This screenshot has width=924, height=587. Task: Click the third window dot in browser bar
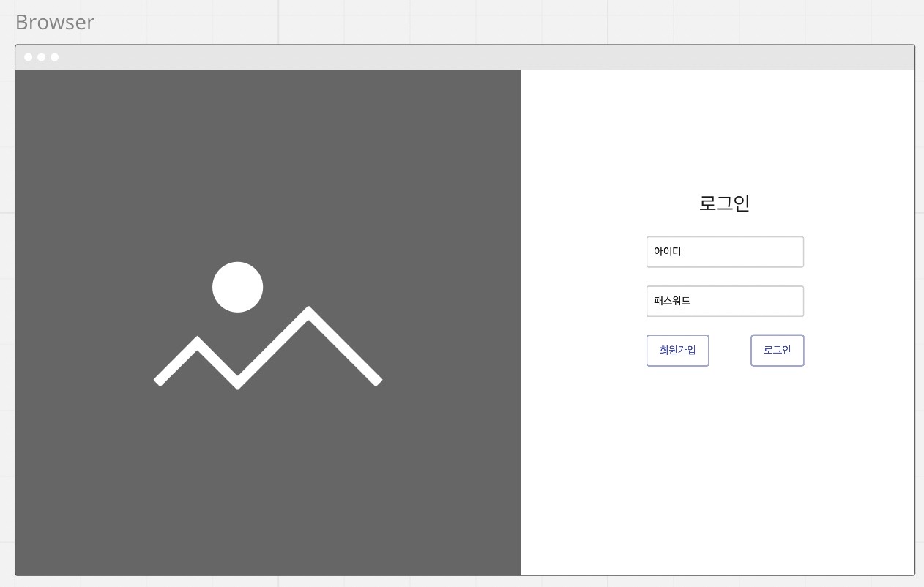54,57
